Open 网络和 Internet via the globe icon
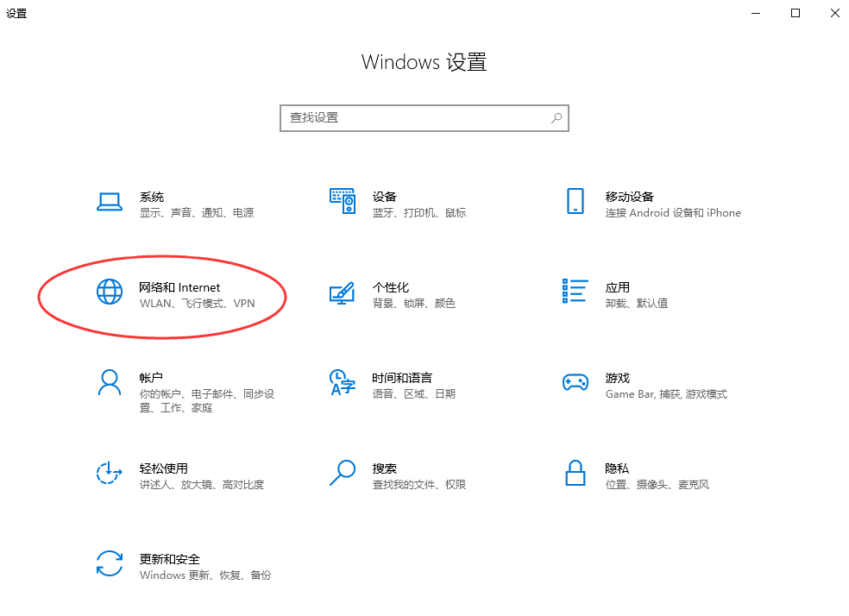This screenshot has height=616, width=849. pos(109,292)
